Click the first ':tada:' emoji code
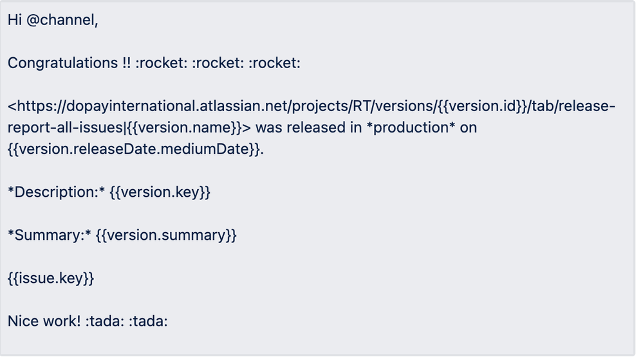The image size is (643, 364). [105, 322]
